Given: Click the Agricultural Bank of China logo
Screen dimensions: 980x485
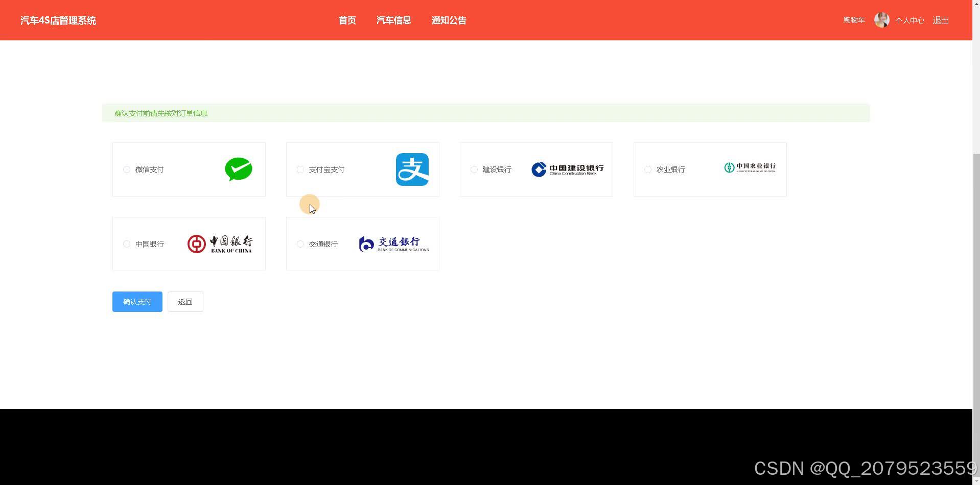Looking at the screenshot, I should click(x=750, y=167).
